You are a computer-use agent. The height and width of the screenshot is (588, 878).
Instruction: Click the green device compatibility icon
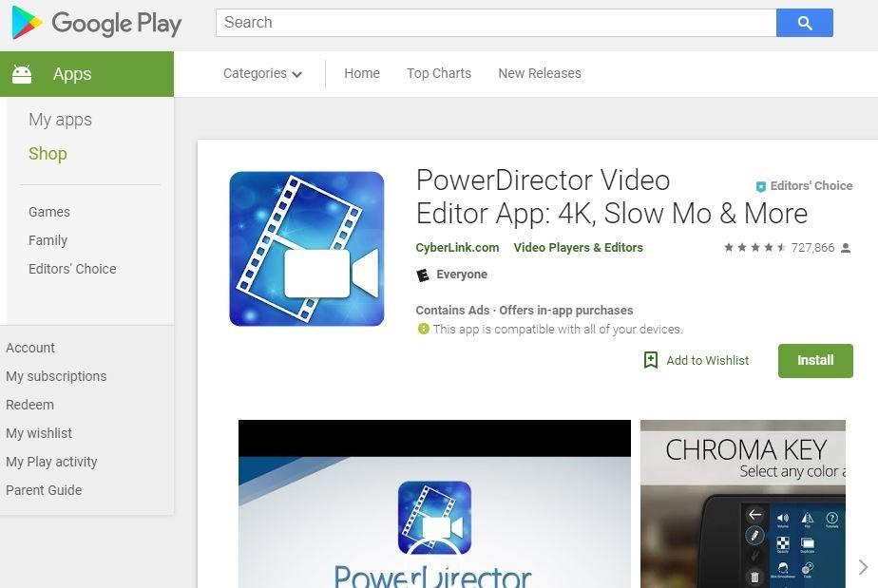coord(421,329)
